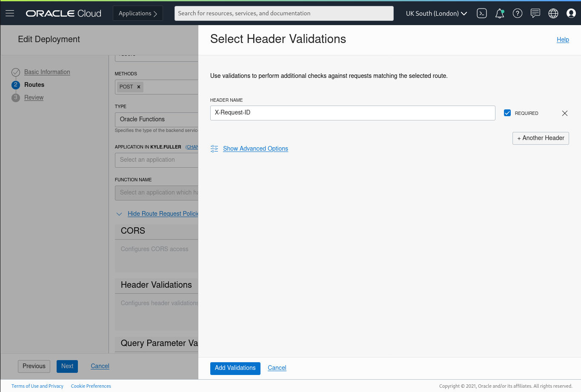Open the user profile avatar menu
Image resolution: width=581 pixels, height=392 pixels.
tap(571, 13)
